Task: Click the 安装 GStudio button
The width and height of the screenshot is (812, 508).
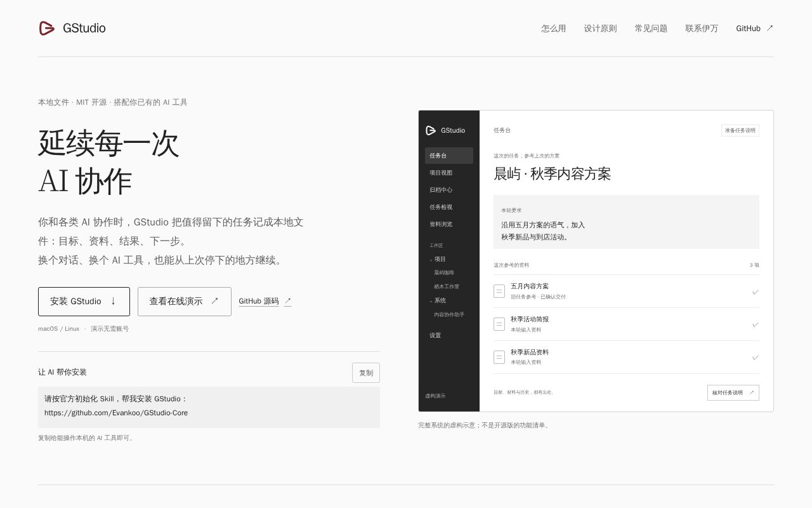Action: click(84, 302)
